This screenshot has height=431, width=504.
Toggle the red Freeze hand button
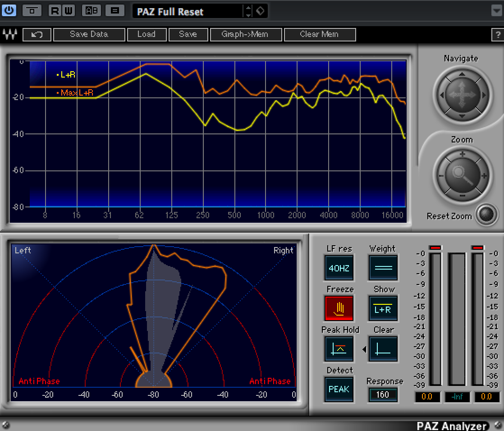(x=339, y=308)
